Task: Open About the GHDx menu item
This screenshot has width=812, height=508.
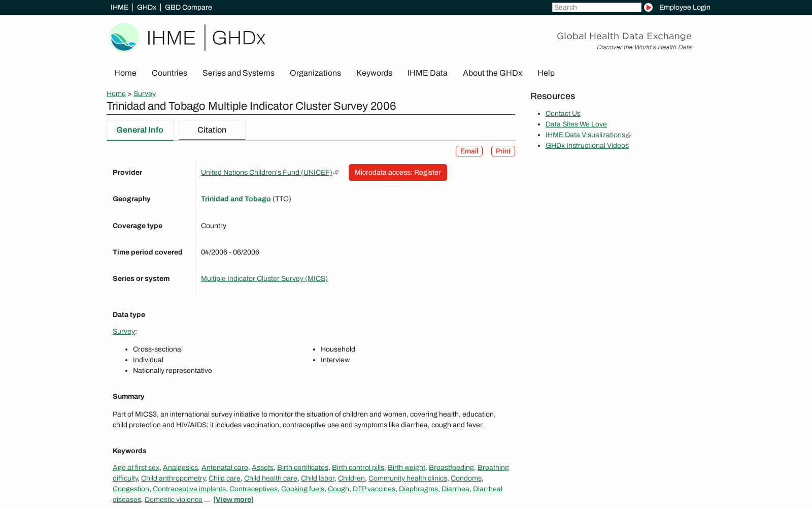Action: point(492,73)
